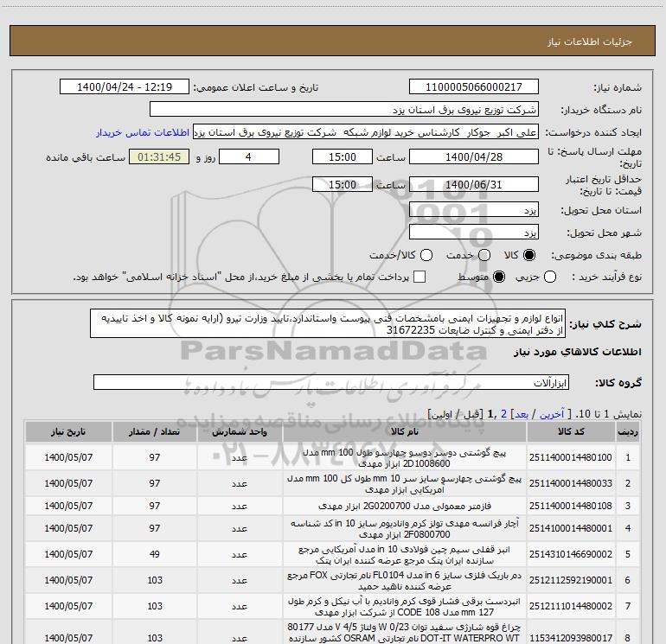The width and height of the screenshot is (666, 644).
Task: Click item code 2511400014480033
Action: pos(571,483)
